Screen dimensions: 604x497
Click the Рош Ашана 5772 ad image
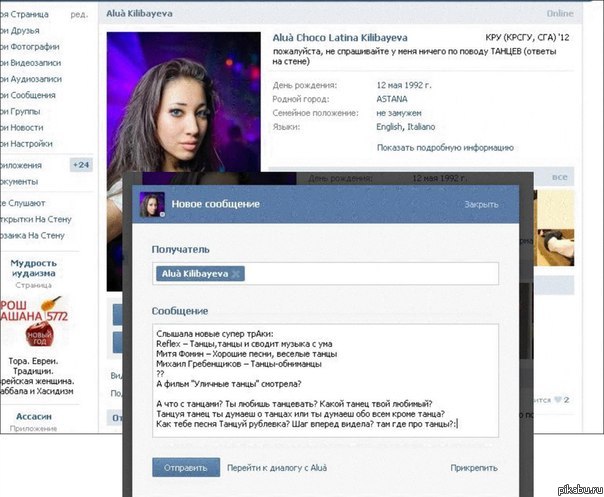(x=34, y=322)
